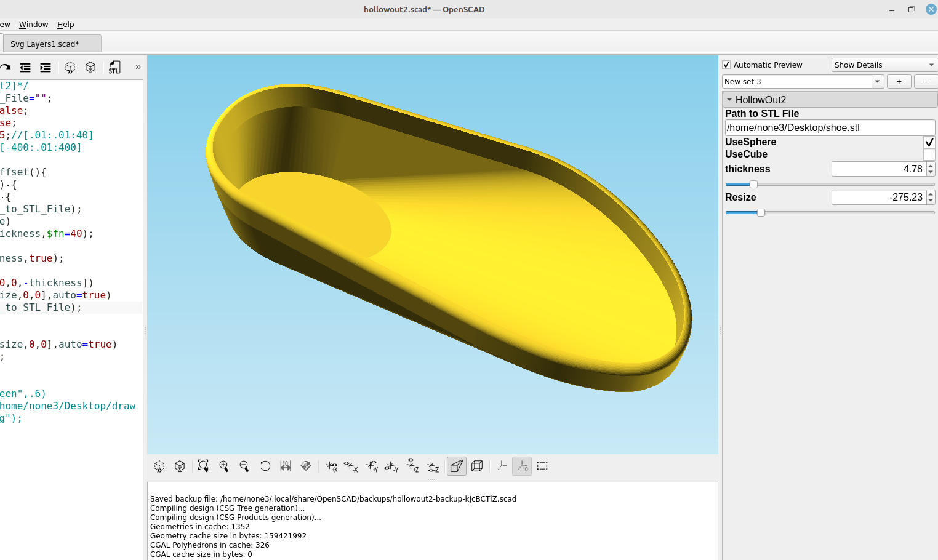
Task: Switch to diagonal view icon
Action: point(306,466)
